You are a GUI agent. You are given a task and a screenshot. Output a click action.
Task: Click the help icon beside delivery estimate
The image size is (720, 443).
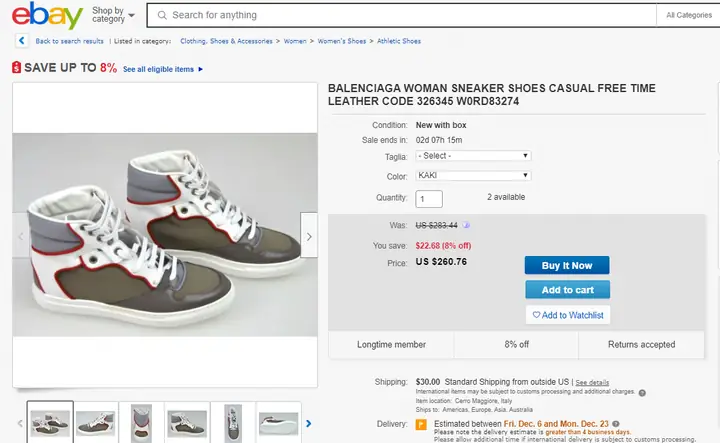point(616,424)
